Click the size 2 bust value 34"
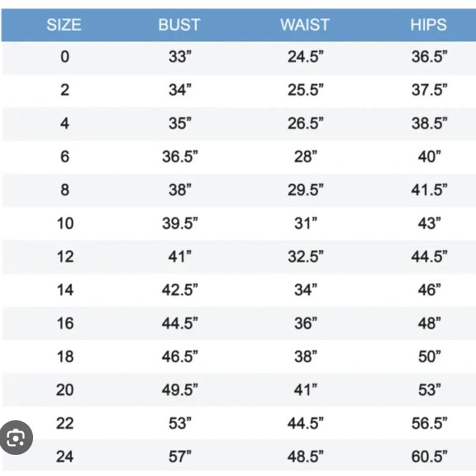Screen dimensions: 476x476 (180, 90)
